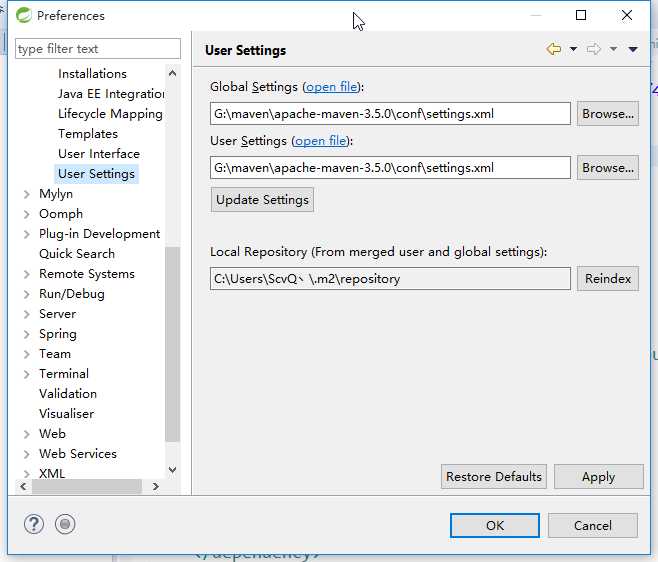658x562 pixels.
Task: Expand the Team tree node
Action: tap(26, 354)
